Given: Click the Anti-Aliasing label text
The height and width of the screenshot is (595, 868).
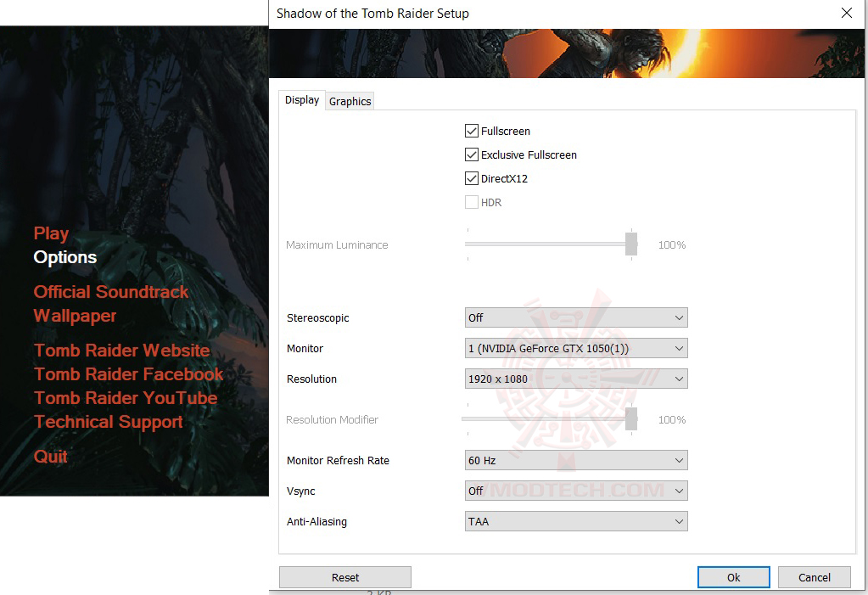Looking at the screenshot, I should (316, 521).
